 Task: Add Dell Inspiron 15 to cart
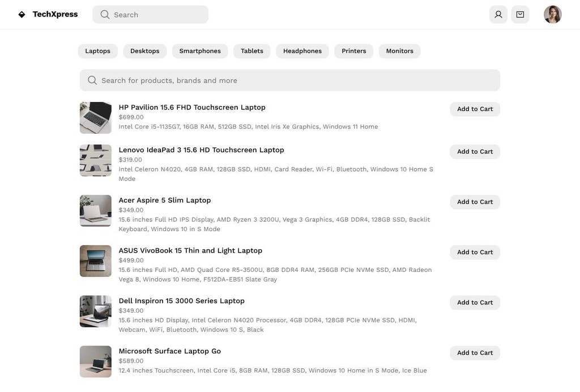point(475,302)
